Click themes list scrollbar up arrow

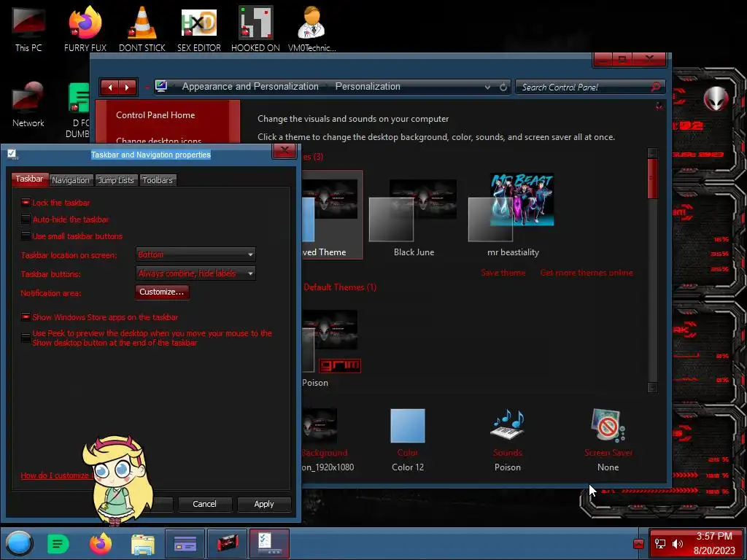652,153
